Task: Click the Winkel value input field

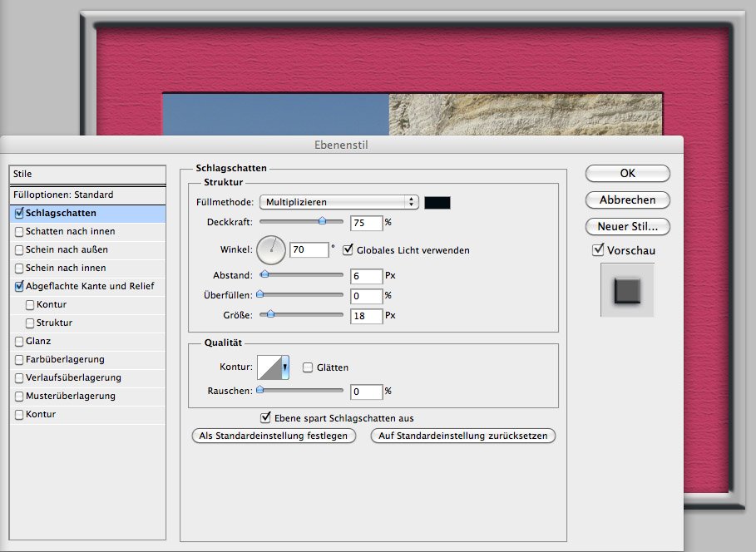Action: [x=309, y=249]
